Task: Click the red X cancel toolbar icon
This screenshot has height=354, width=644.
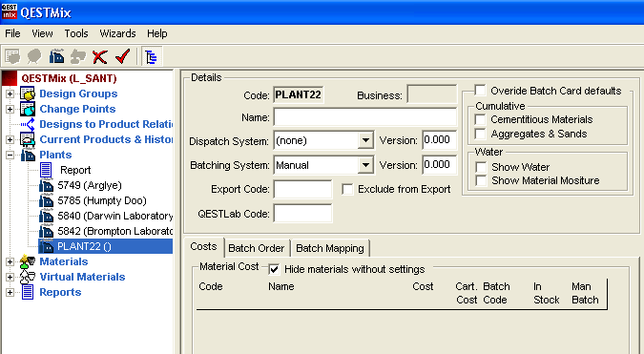Action: (x=100, y=56)
